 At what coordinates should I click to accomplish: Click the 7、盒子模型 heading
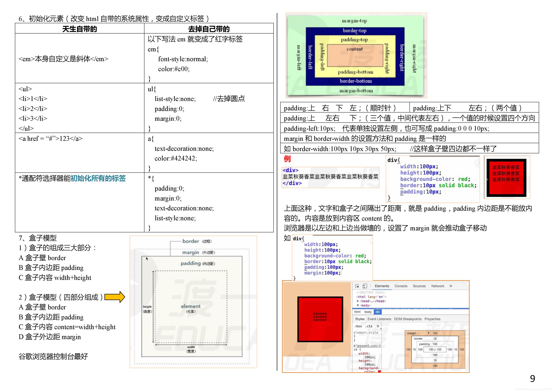(38, 238)
